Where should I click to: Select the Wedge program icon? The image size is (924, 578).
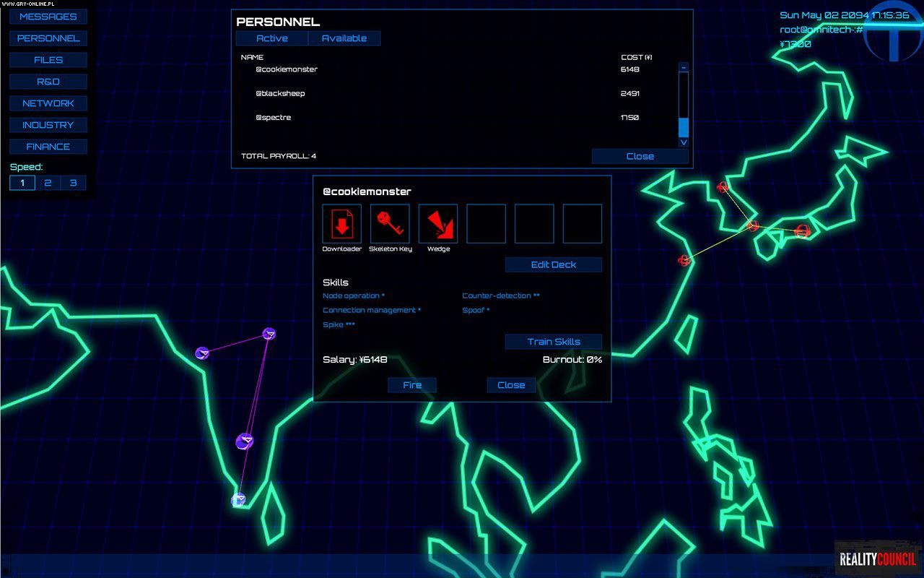(x=438, y=224)
